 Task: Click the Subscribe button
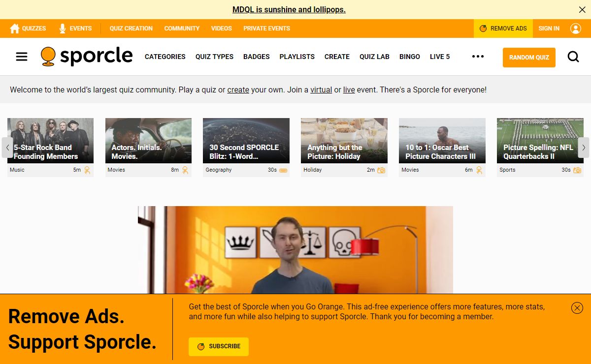[x=219, y=347]
